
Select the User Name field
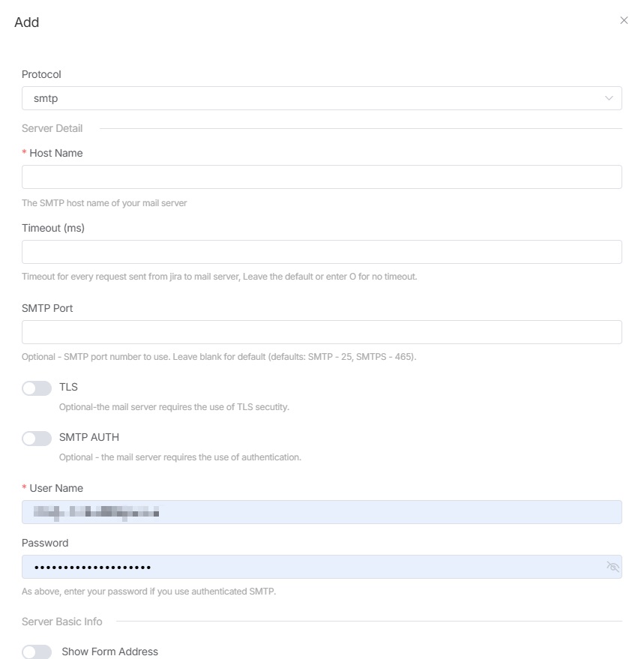coord(322,512)
